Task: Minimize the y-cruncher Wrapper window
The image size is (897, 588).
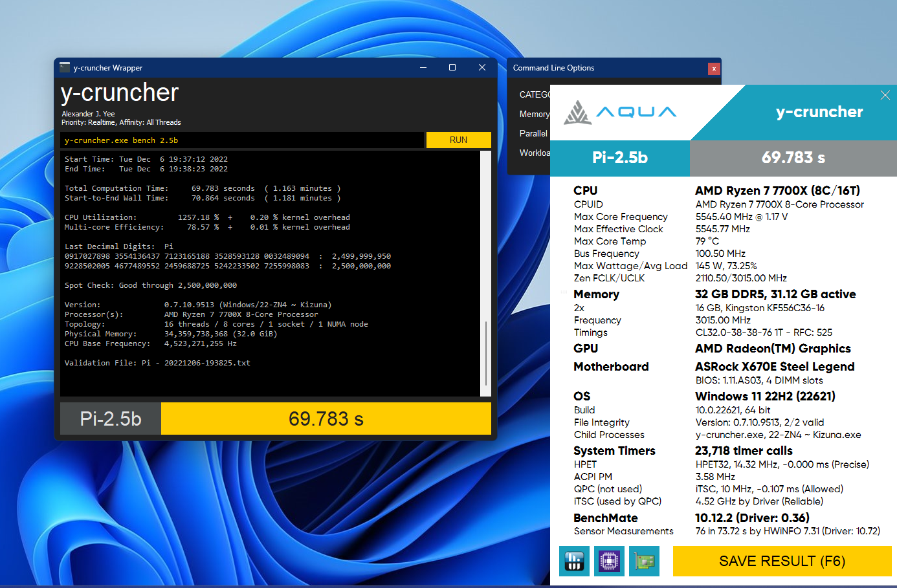Action: coord(423,67)
